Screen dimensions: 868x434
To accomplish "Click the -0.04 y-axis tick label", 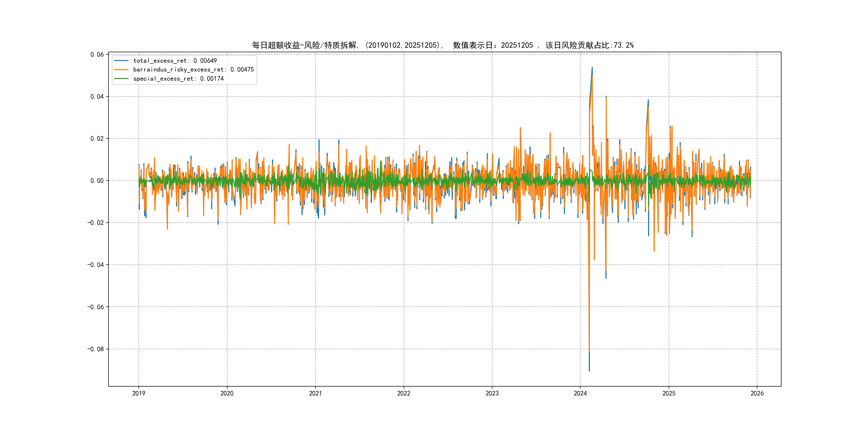I will click(95, 265).
